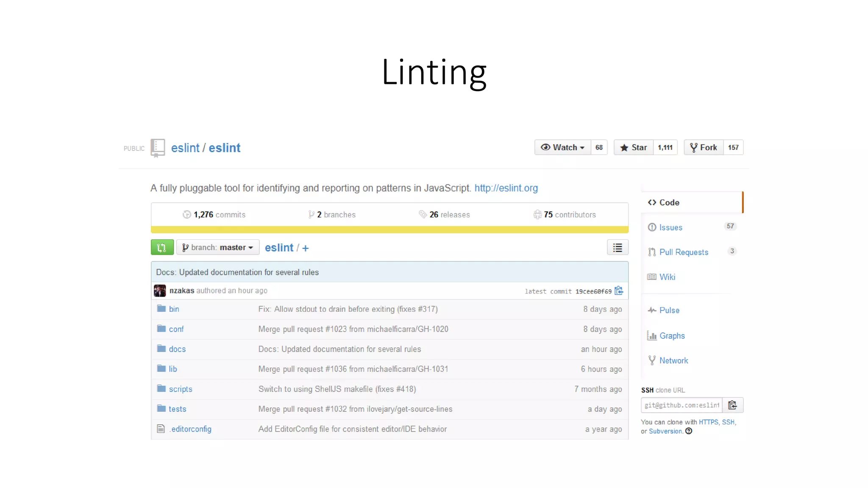Open the scripts folder
This screenshot has height=488, width=868.
(x=181, y=389)
